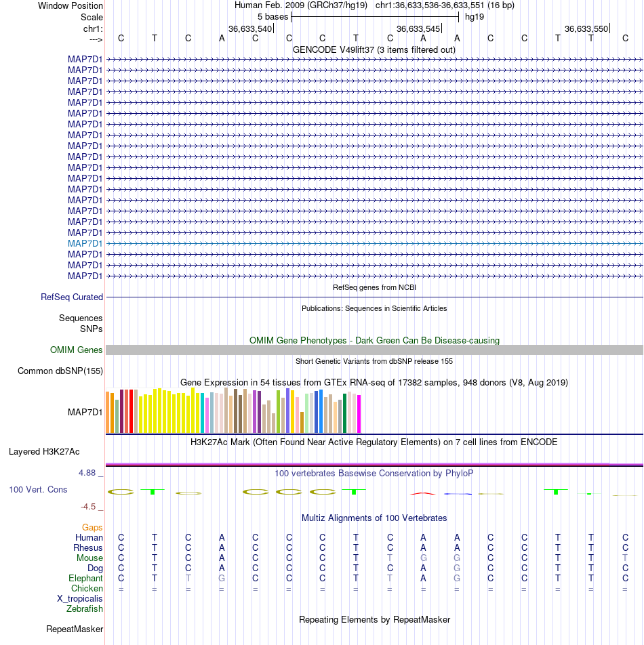Click the Scale label in the ruler
This screenshot has height=645, width=644.
click(x=92, y=18)
